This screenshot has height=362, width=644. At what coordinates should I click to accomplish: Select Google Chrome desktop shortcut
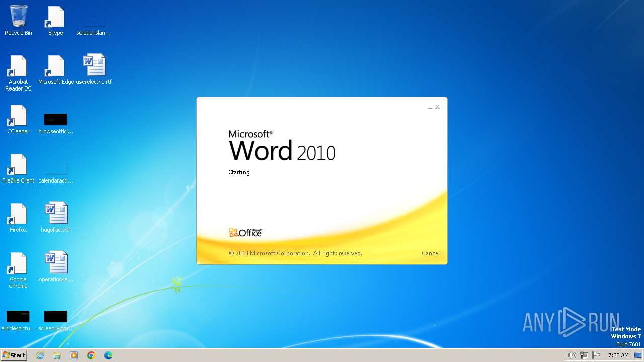point(18,270)
